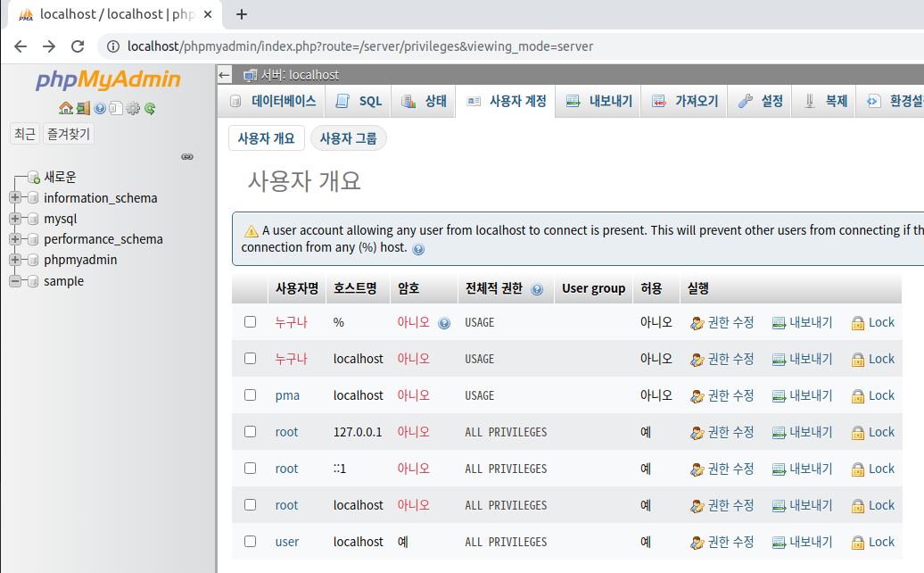The width and height of the screenshot is (924, 573).
Task: Click 서버: localhost breadcrumb link
Action: (300, 75)
